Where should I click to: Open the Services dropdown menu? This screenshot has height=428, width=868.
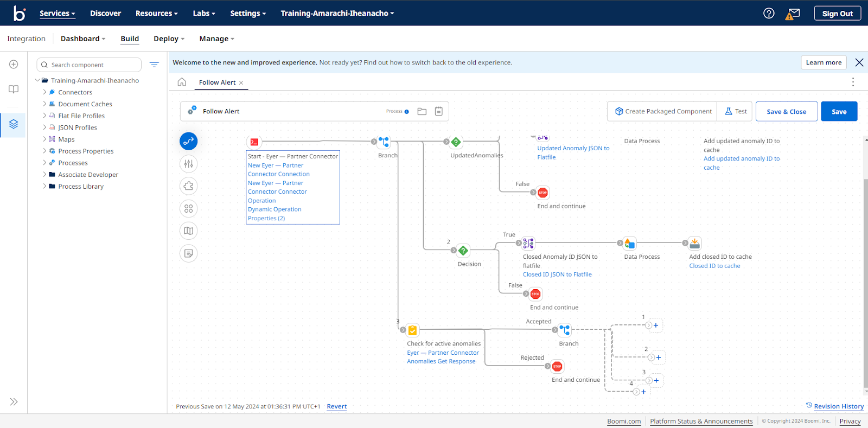click(x=58, y=13)
